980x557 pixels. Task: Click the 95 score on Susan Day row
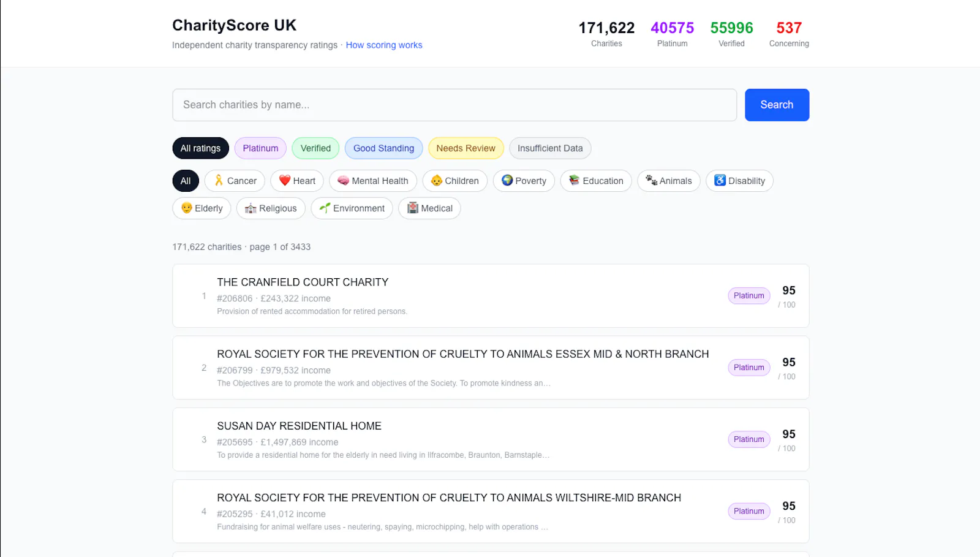point(789,434)
